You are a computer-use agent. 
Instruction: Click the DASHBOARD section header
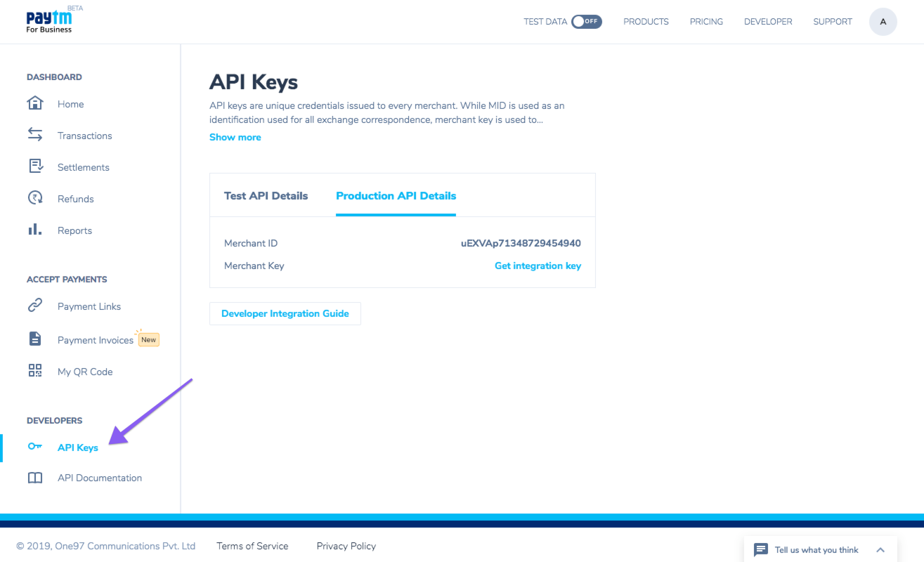pos(54,77)
